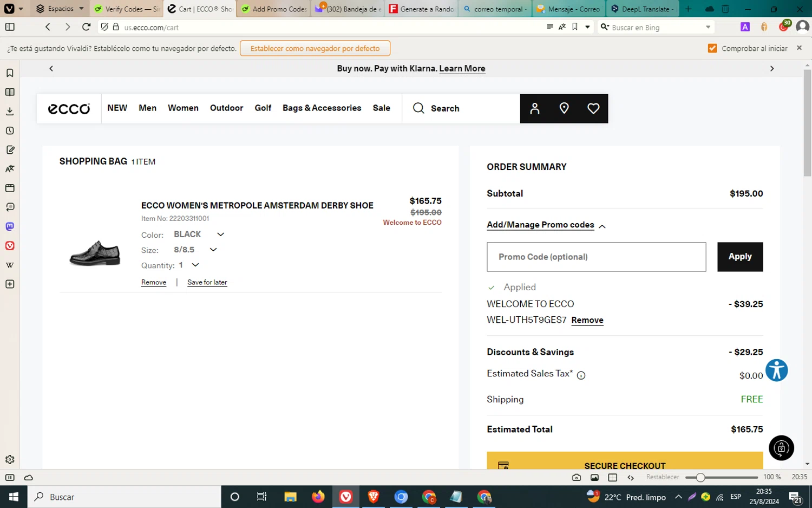Expand the Quantity dropdown
Screen dimensions: 812x508
pyautogui.click(x=195, y=265)
